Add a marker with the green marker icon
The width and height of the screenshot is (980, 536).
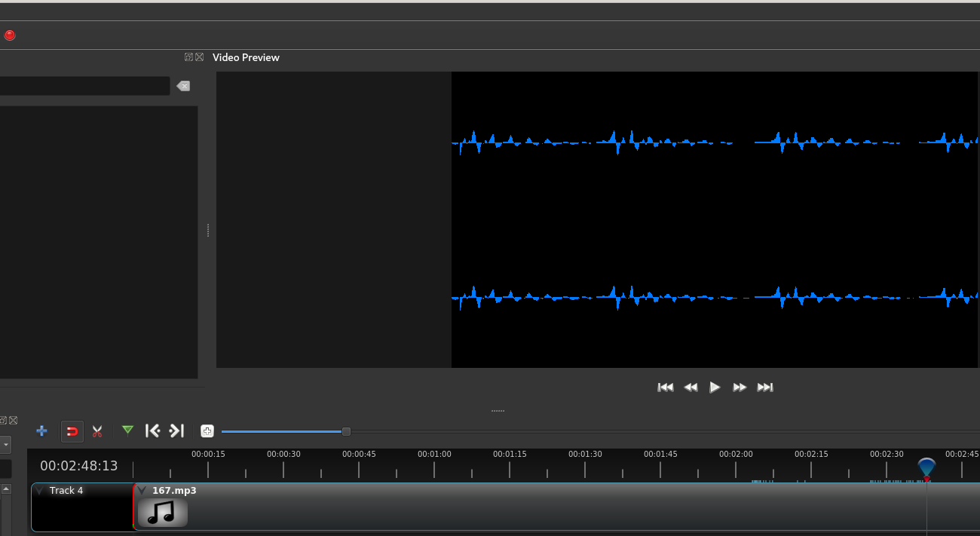(x=127, y=430)
